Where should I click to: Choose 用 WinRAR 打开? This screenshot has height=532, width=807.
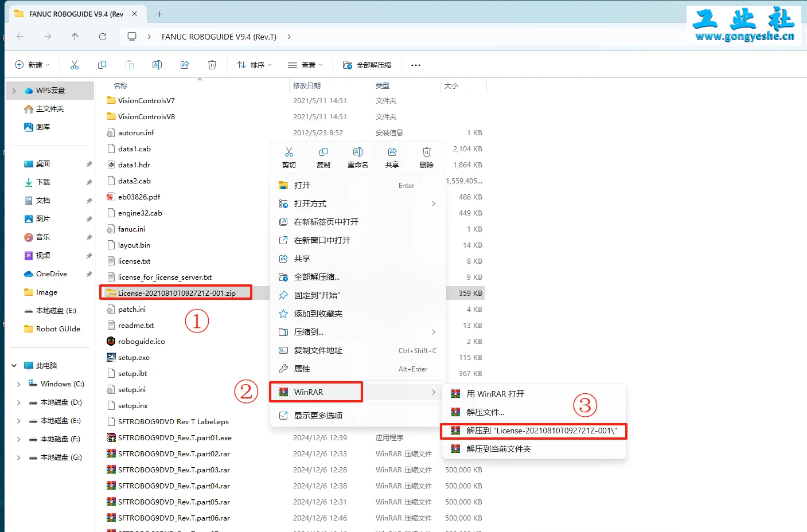pos(534,394)
